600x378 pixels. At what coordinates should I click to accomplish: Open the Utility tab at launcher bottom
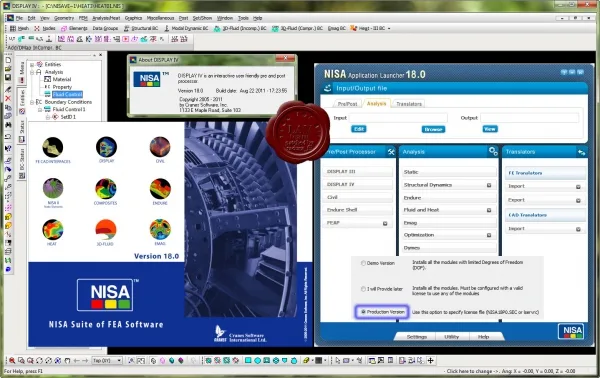click(452, 337)
